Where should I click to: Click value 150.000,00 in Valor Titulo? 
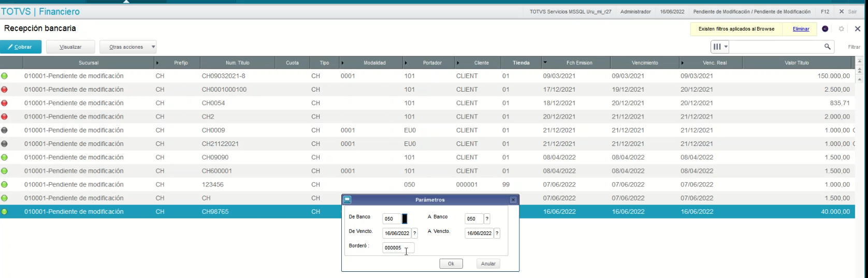(x=833, y=76)
